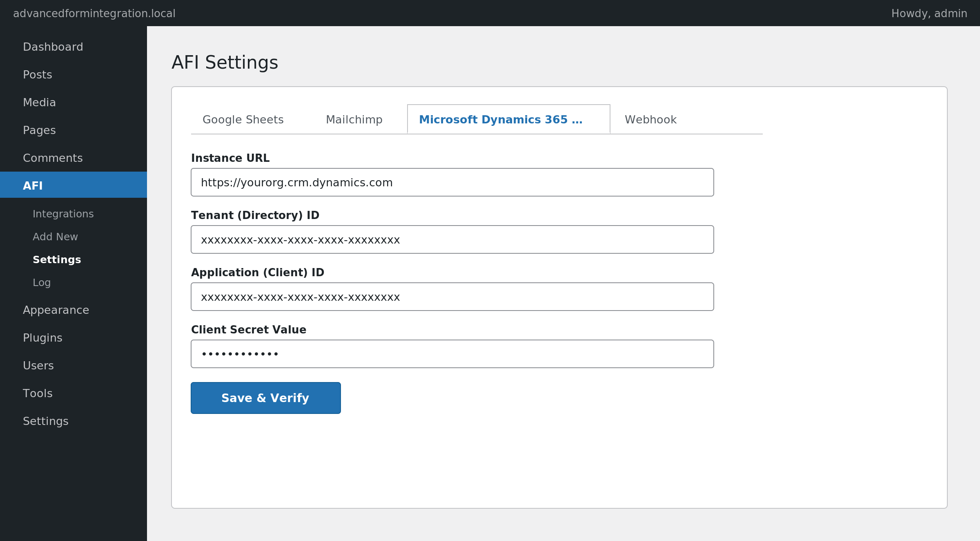Click the Tenant (Directory) ID label
980x541 pixels.
pos(255,215)
